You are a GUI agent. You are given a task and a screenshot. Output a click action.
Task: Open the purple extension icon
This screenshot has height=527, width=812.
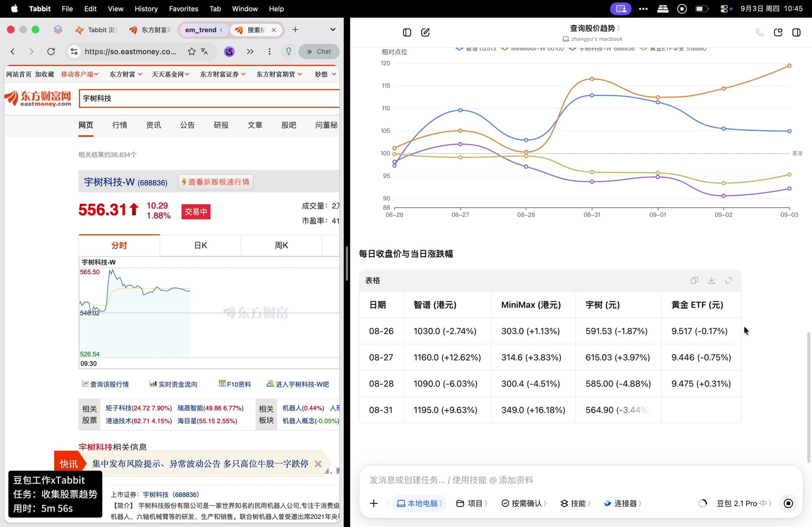pos(229,52)
